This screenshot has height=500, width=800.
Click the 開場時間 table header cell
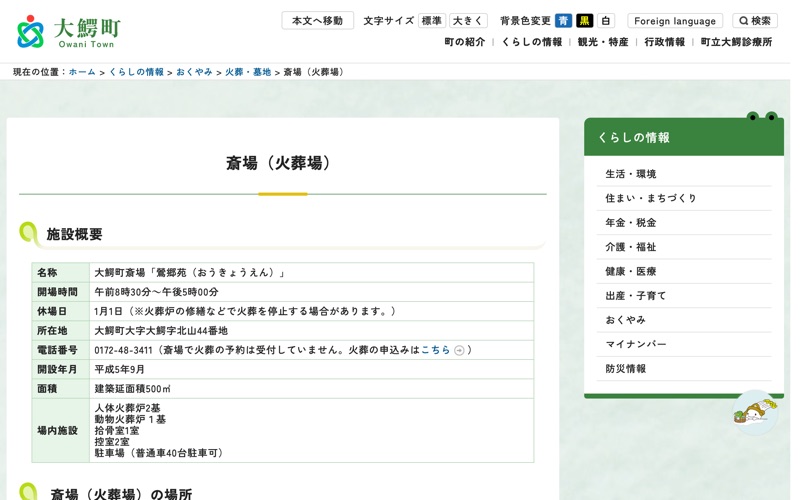coord(61,292)
